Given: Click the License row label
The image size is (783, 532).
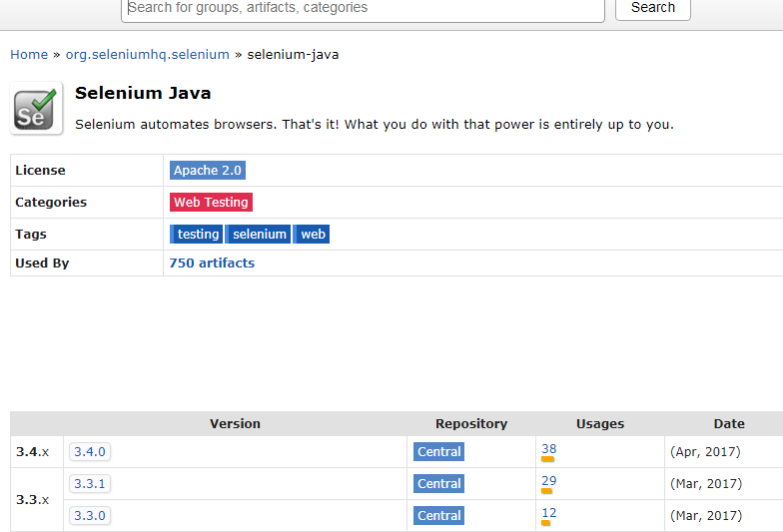Looking at the screenshot, I should (x=40, y=170).
